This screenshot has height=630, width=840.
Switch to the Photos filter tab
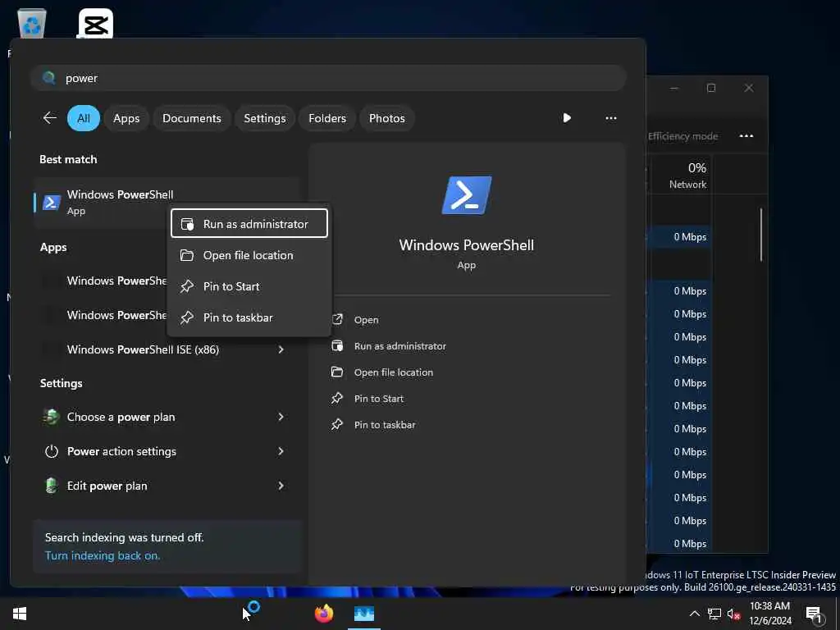point(387,118)
